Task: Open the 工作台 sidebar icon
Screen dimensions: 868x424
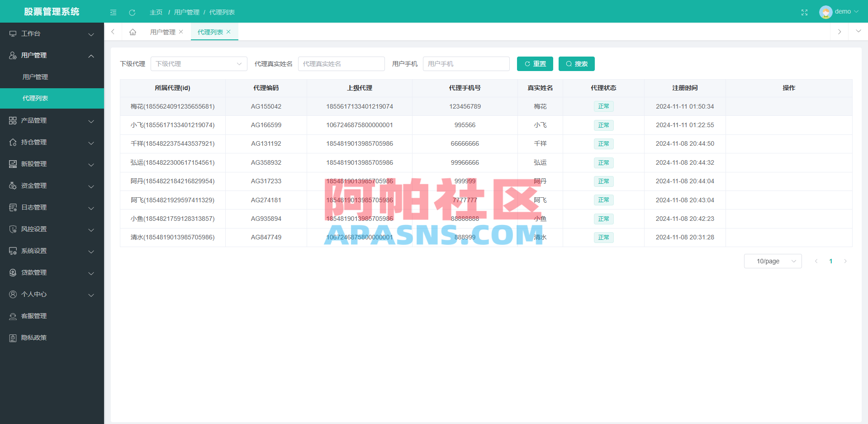Action: pos(13,33)
